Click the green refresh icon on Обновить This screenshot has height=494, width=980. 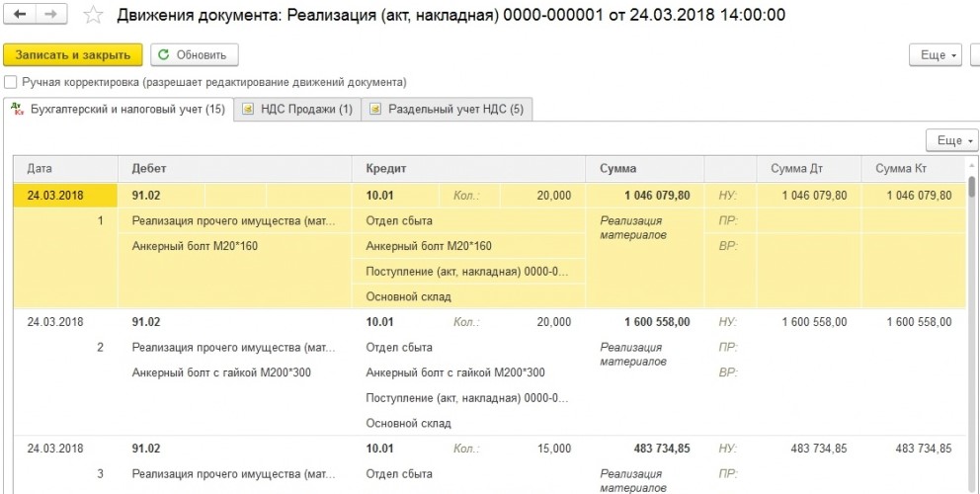pos(164,55)
